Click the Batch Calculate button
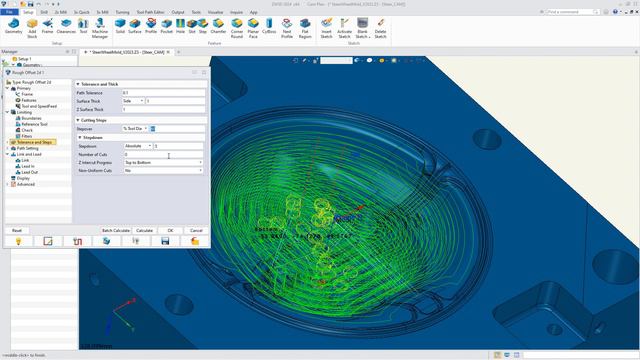 pos(116,231)
